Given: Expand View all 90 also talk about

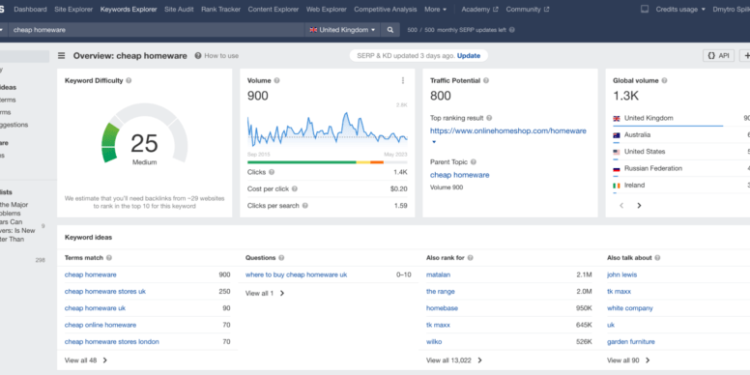Looking at the screenshot, I should (629, 360).
